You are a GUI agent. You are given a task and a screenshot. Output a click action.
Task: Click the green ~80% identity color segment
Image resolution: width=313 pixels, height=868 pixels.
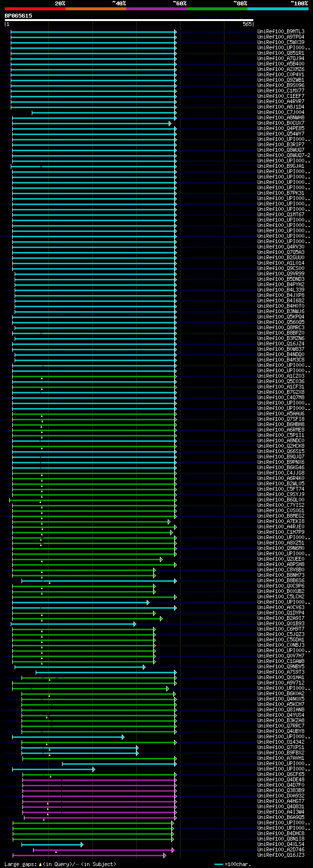pyautogui.click(x=217, y=8)
